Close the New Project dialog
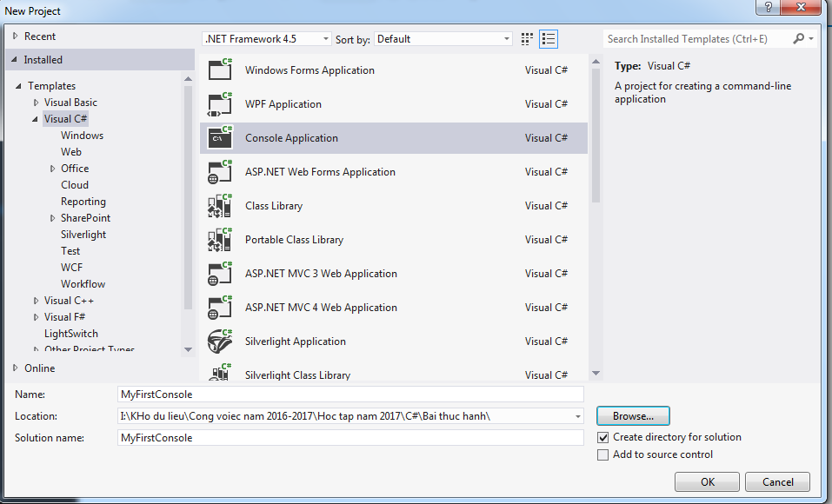The width and height of the screenshot is (832, 504). (x=802, y=8)
